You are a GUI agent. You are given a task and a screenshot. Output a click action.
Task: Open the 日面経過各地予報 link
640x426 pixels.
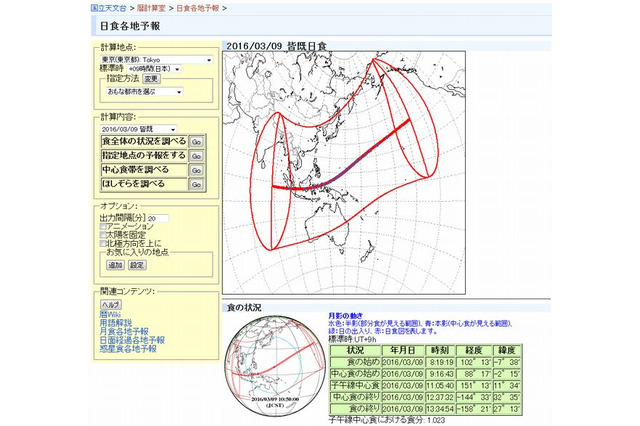[x=132, y=340]
